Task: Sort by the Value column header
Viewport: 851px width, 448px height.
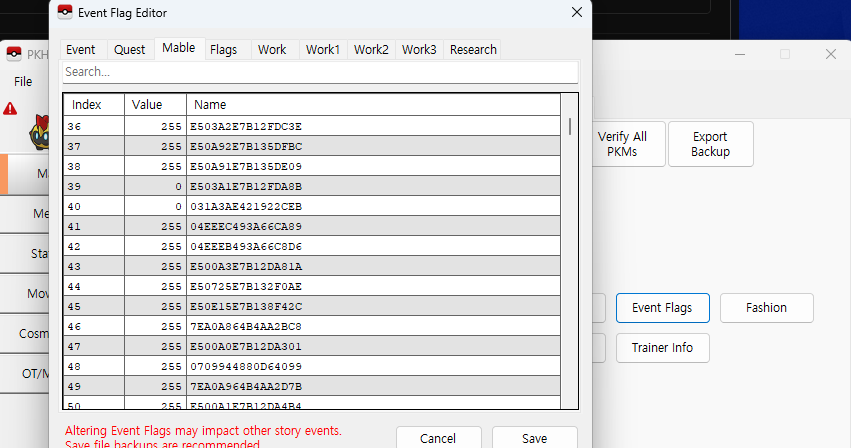Action: [155, 105]
